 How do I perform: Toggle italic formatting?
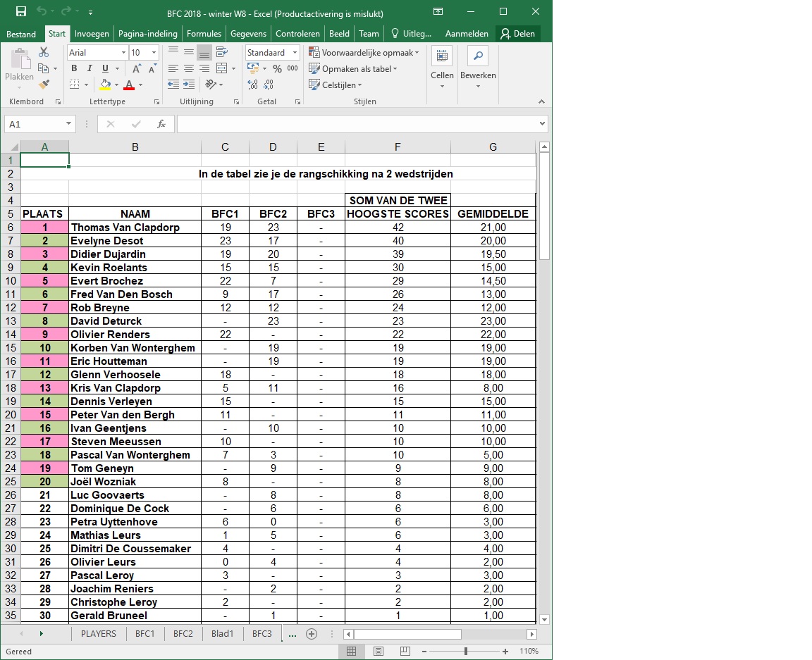(90, 69)
